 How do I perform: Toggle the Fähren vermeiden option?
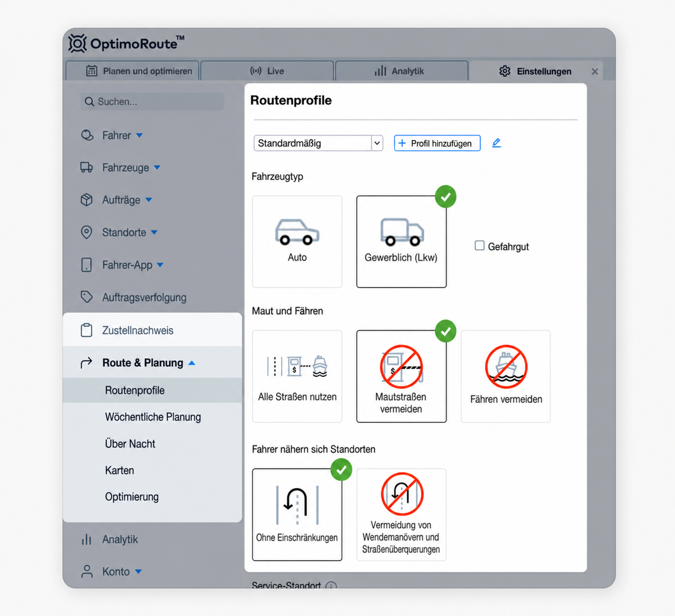click(506, 376)
